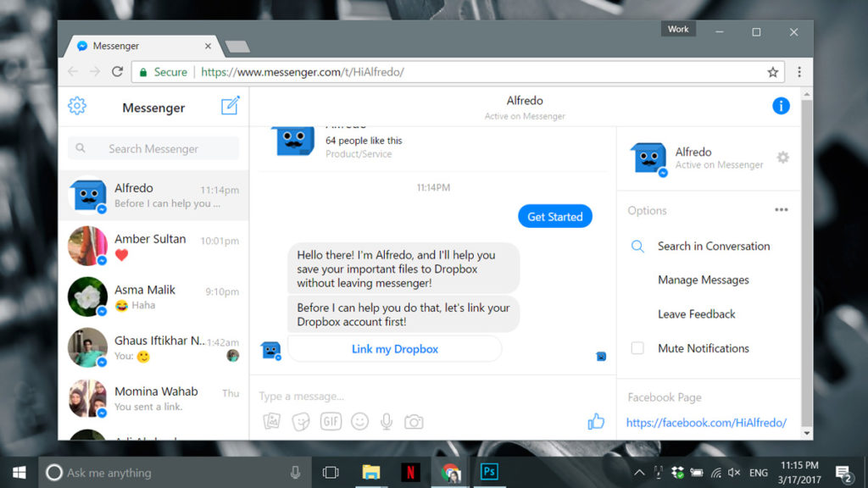The height and width of the screenshot is (488, 868).
Task: Click the address bar URL
Action: (x=303, y=72)
